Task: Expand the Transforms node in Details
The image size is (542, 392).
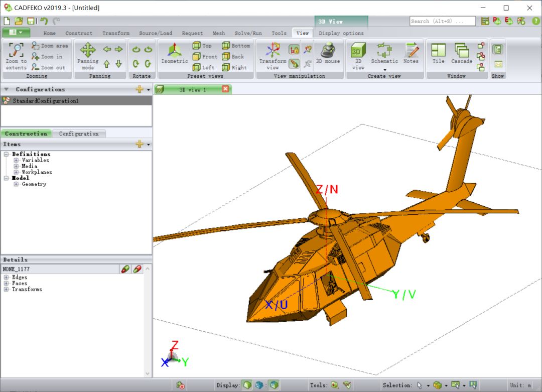Action: (6, 289)
